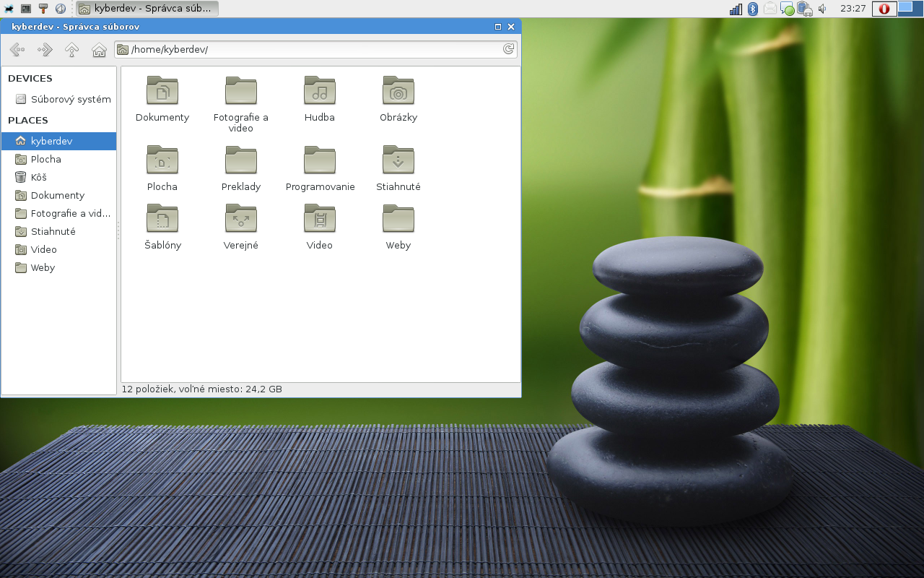Open Dokumenty from the Places sidebar

58,195
